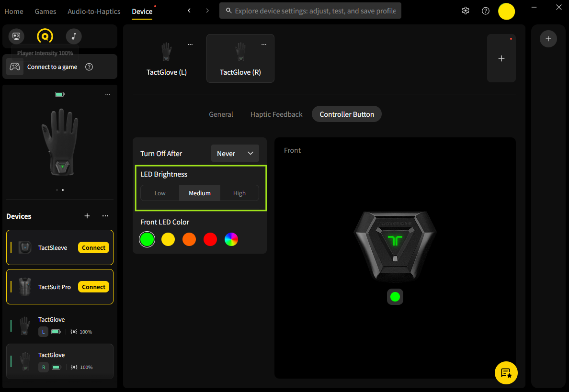569x392 pixels.
Task: Open more options above glove preview
Action: 108,94
